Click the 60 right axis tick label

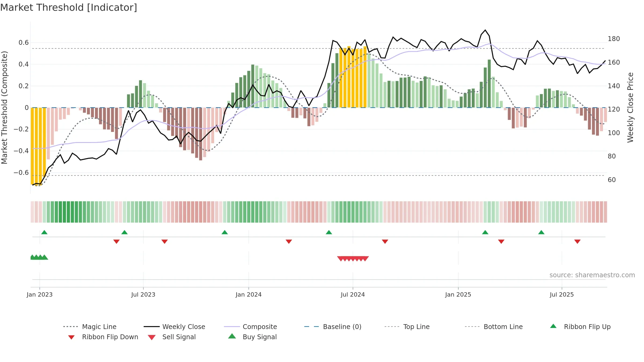click(x=612, y=180)
